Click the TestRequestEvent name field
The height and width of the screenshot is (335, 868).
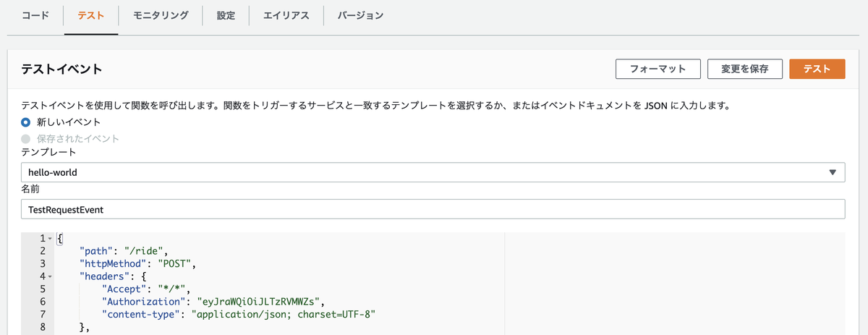pos(433,209)
